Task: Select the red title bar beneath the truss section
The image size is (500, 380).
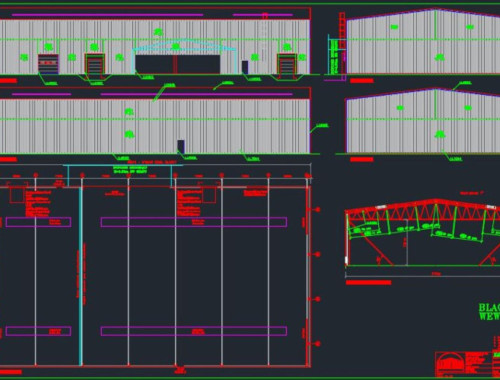Action: [x=368, y=283]
